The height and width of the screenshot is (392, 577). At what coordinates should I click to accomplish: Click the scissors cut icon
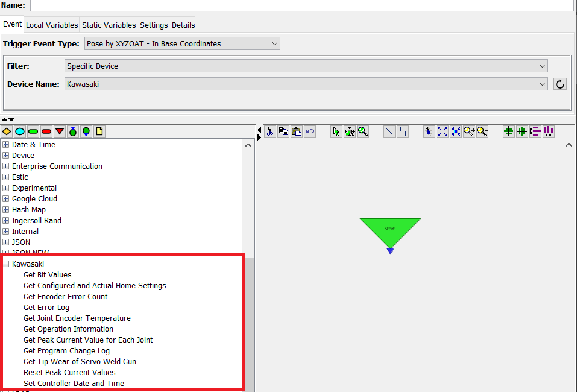click(270, 131)
